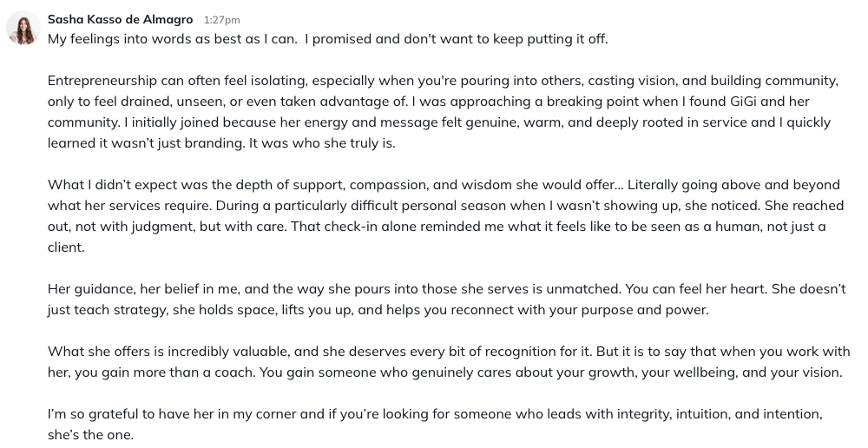Open the 1:27pm message timestamp
Screen dimensions: 868x448
(221, 20)
